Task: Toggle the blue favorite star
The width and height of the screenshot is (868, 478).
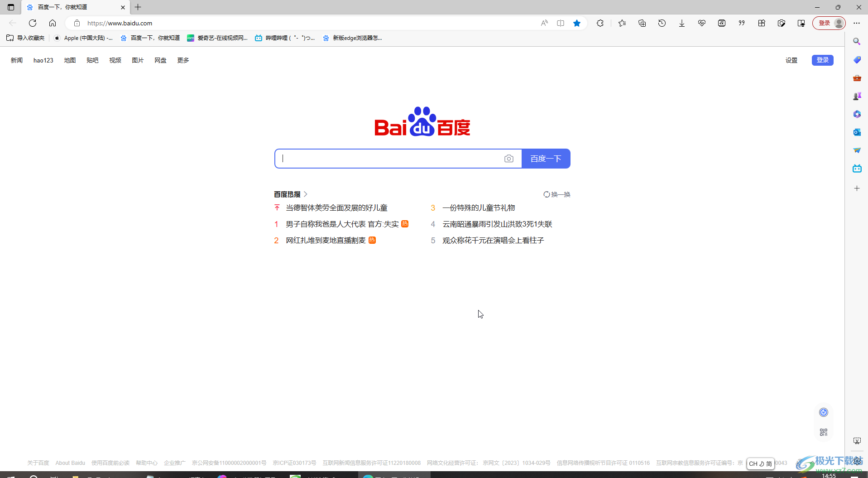Action: tap(577, 23)
